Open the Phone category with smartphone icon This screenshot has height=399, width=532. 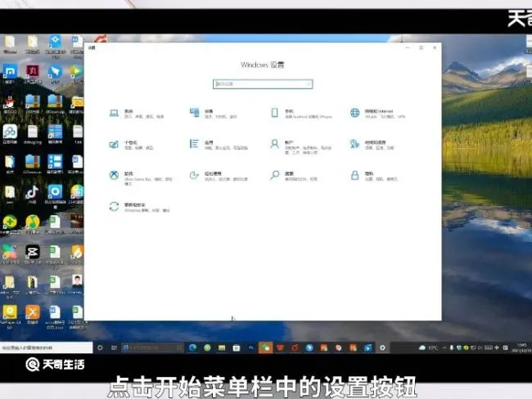click(301, 114)
